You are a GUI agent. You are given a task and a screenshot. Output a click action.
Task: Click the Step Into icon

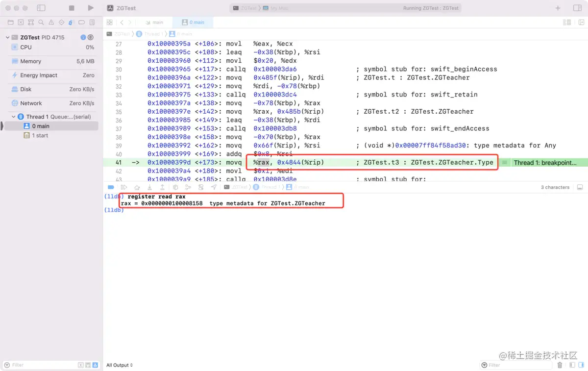coord(149,187)
